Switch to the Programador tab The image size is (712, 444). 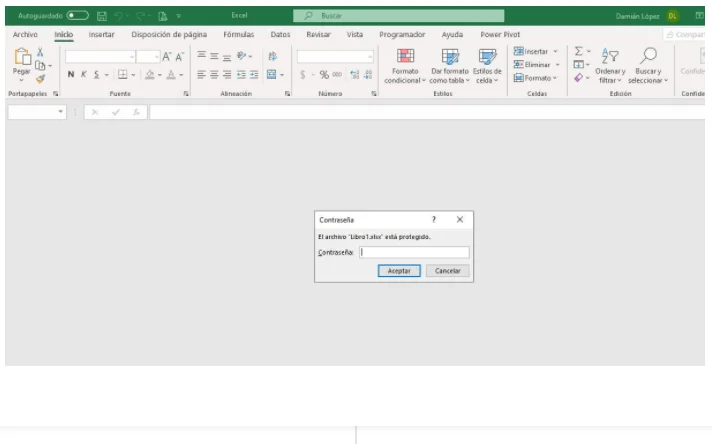[x=401, y=34]
